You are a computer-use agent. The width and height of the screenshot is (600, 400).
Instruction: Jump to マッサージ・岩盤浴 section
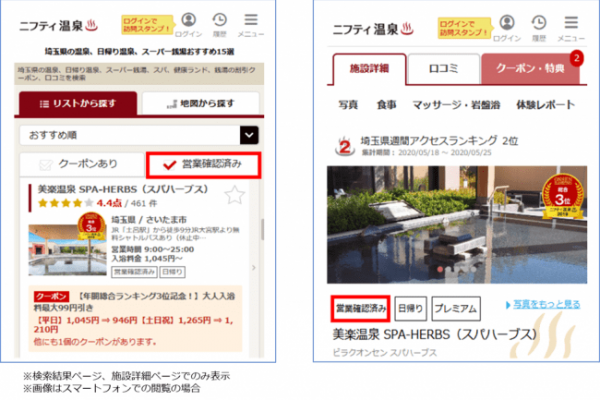pyautogui.click(x=456, y=104)
